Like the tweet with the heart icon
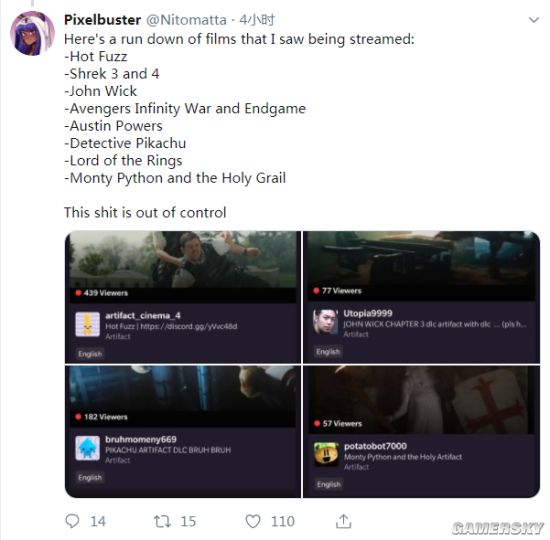Image resolution: width=550 pixels, height=540 pixels. point(253,521)
